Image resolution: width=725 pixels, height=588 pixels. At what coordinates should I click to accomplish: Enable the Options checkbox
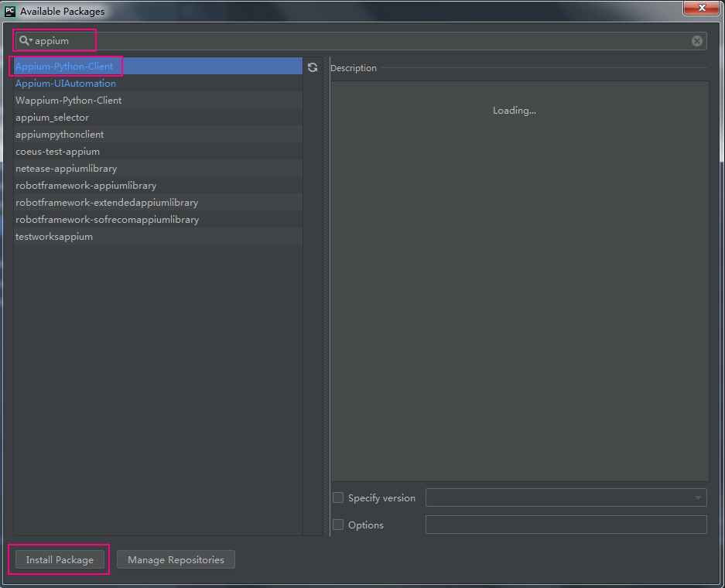pos(338,525)
